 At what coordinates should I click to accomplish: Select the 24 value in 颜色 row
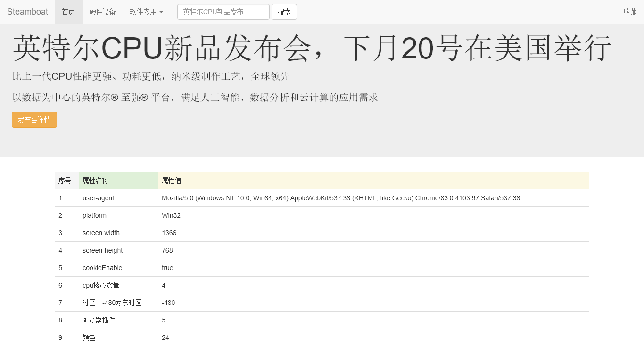373,337
